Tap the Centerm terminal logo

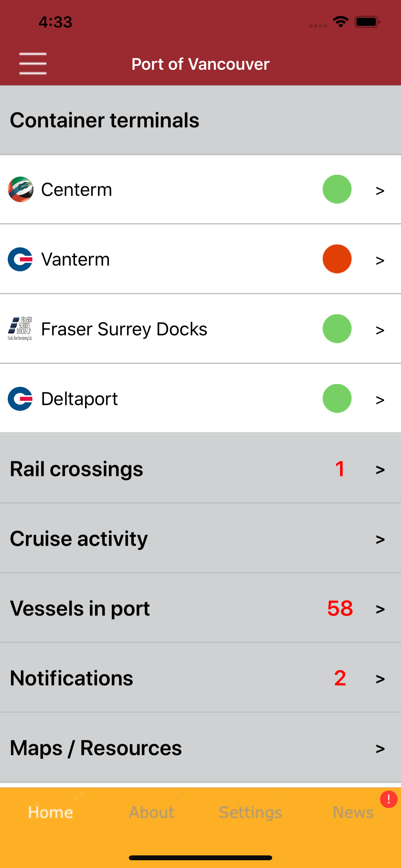(21, 189)
